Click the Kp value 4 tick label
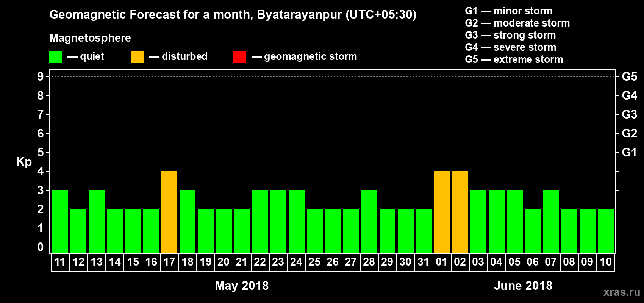Viewport: 644px width, 303px height. (x=41, y=171)
